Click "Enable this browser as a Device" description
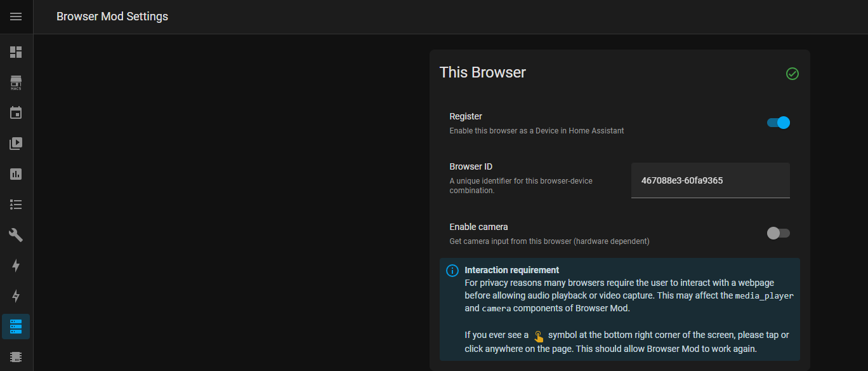This screenshot has height=371, width=868. (537, 131)
